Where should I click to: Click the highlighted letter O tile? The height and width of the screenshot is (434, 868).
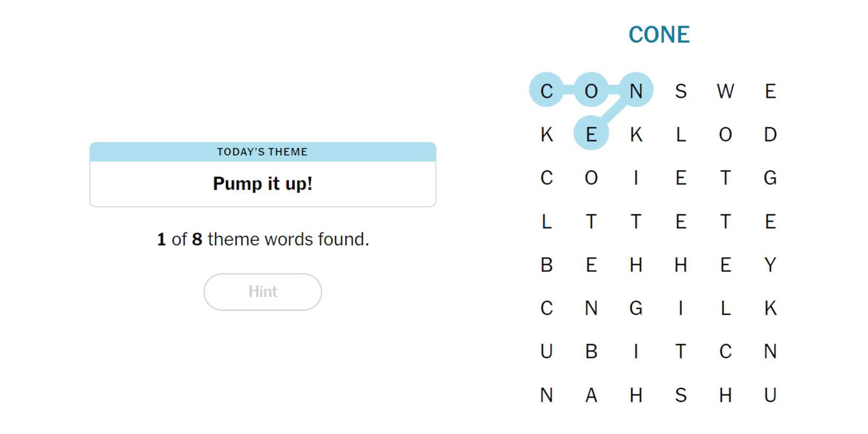point(591,90)
